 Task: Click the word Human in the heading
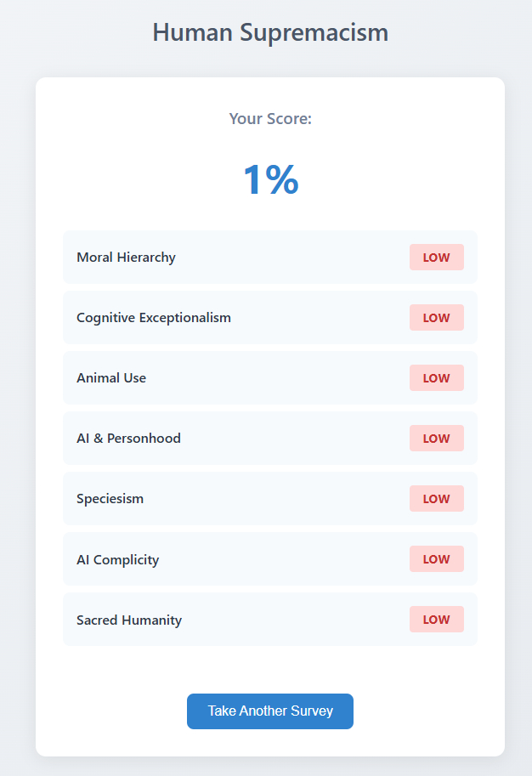click(x=193, y=32)
